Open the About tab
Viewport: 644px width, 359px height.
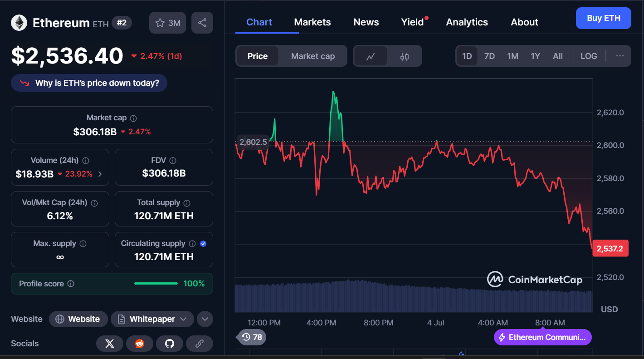525,22
